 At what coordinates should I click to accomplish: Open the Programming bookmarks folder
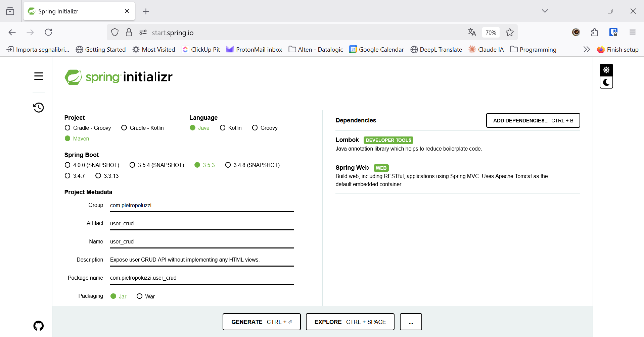(533, 49)
